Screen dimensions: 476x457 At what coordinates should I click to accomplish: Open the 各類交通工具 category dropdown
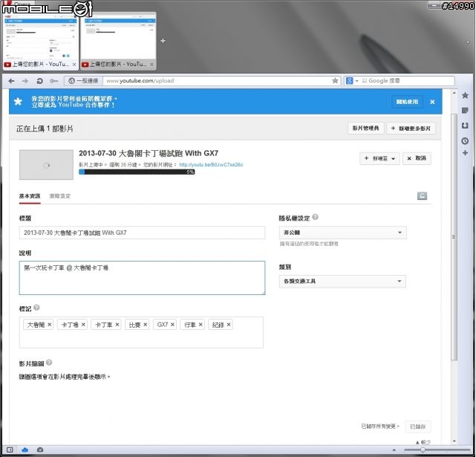click(342, 282)
